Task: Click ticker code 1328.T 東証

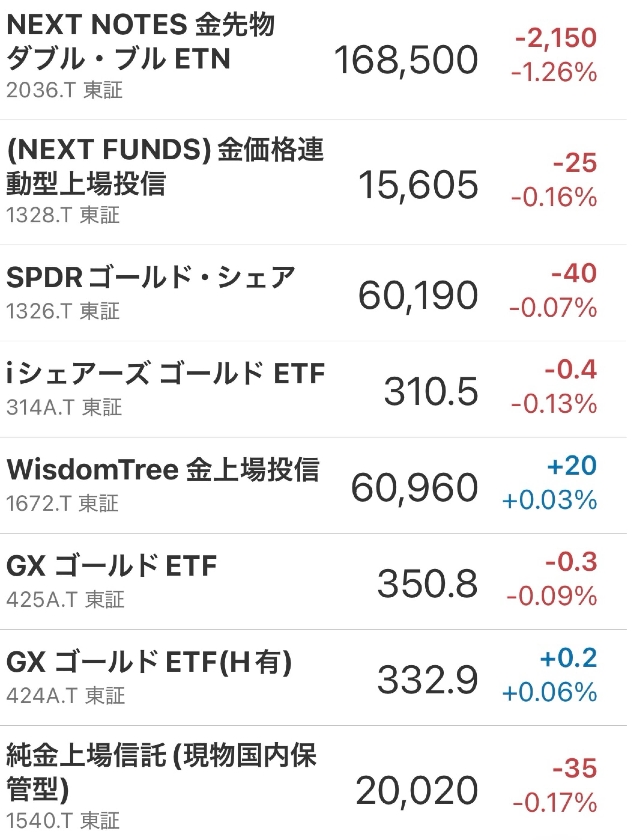Action: [63, 215]
